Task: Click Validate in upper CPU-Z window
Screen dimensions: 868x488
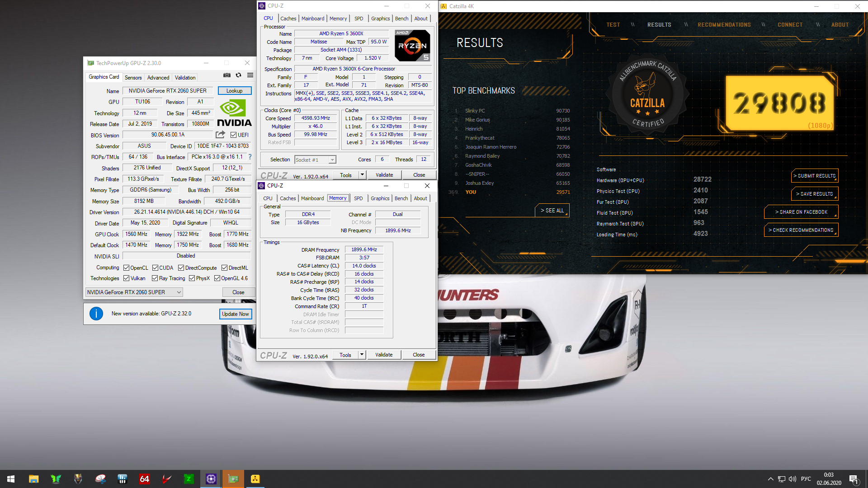Action: click(x=384, y=175)
